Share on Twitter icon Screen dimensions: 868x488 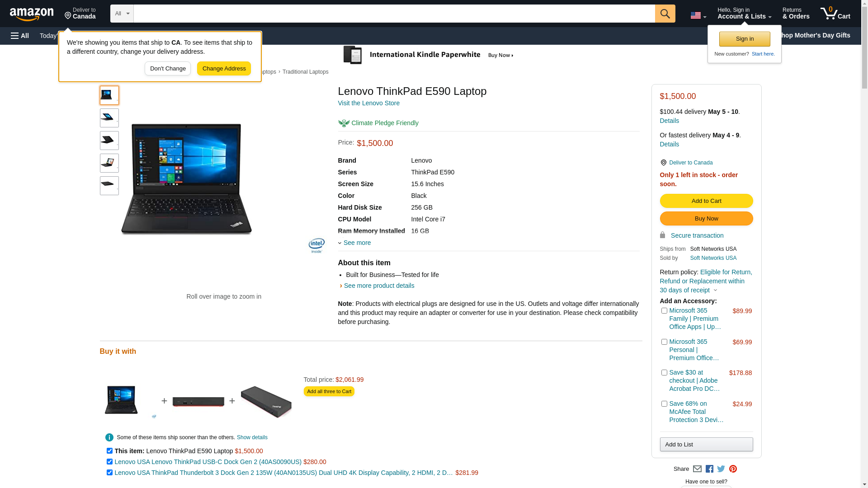pyautogui.click(x=721, y=469)
